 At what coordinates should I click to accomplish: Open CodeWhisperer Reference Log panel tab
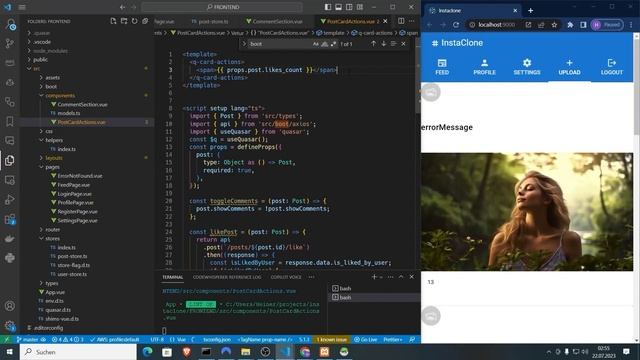227,277
